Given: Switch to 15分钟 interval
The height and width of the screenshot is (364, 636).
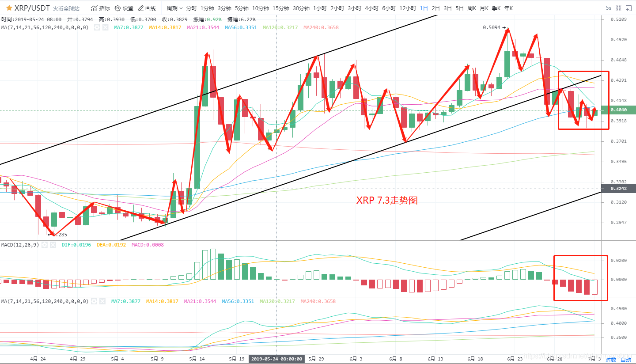Looking at the screenshot, I should click(281, 8).
